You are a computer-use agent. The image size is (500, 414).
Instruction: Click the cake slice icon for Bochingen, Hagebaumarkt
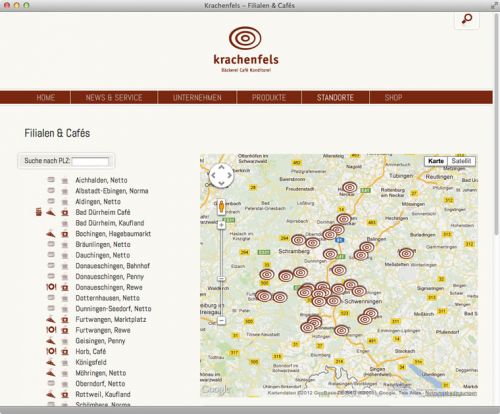tap(51, 234)
